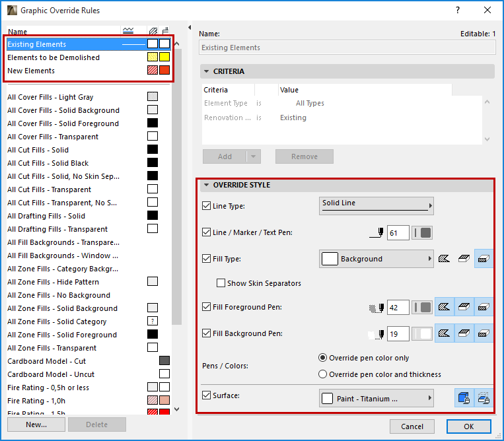Toggle cover fill icon for Fill Foreground Pen

click(x=464, y=308)
